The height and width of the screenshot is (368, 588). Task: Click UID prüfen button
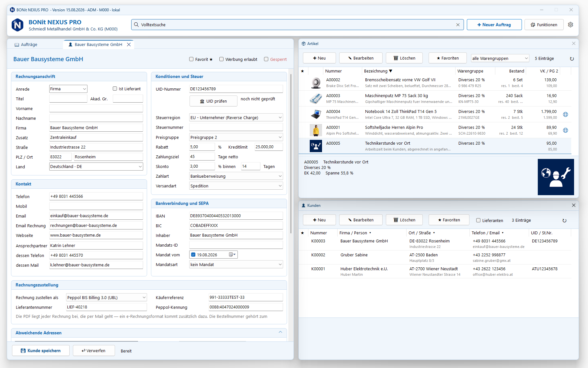click(x=213, y=101)
